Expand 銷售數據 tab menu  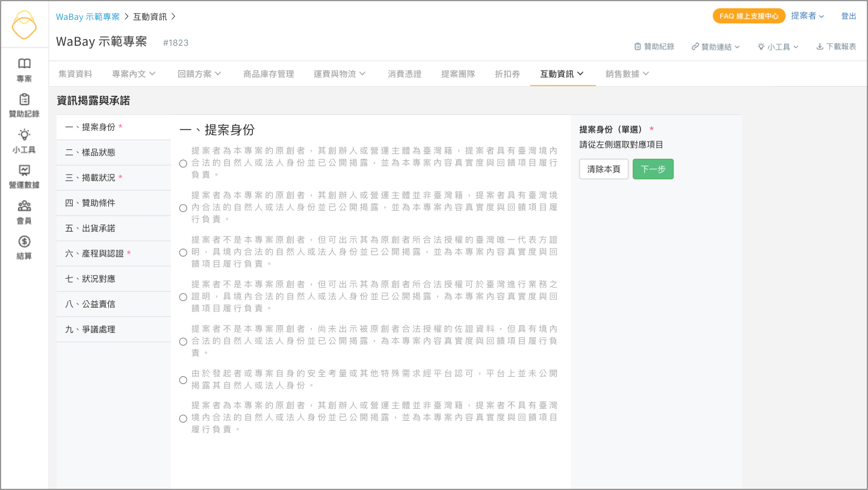click(x=627, y=74)
